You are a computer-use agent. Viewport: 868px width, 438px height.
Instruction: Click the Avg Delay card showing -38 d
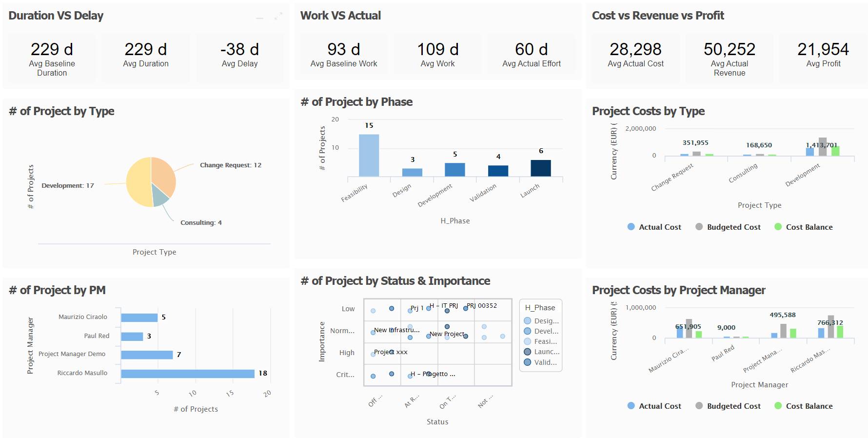tap(240, 55)
